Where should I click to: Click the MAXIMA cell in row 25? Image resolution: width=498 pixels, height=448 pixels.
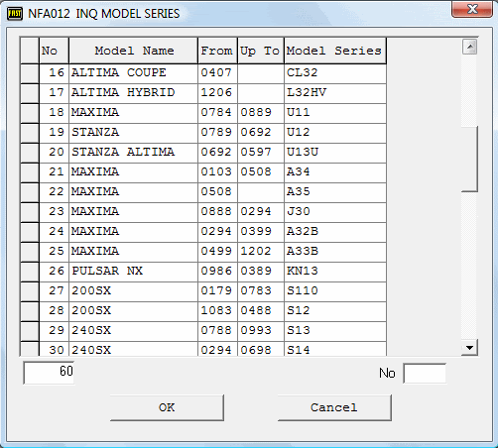tap(133, 252)
